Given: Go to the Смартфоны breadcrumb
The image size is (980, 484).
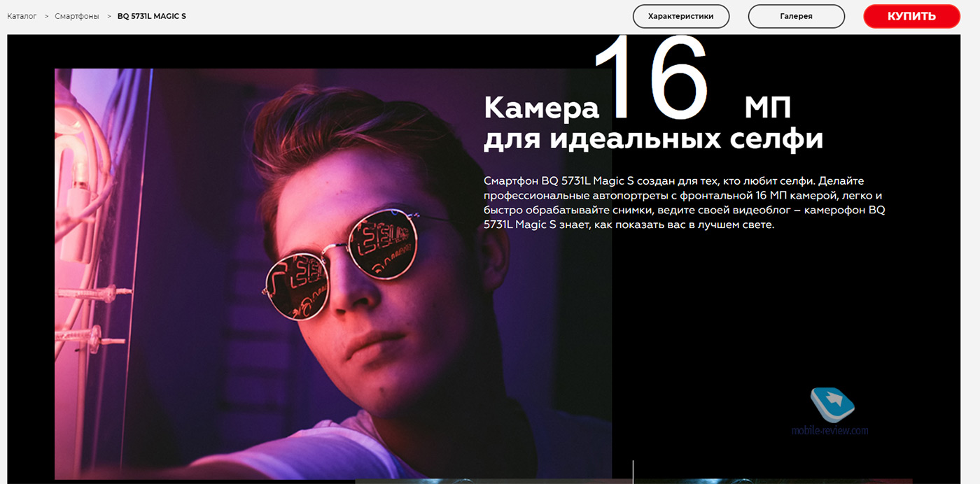Looking at the screenshot, I should pyautogui.click(x=77, y=15).
